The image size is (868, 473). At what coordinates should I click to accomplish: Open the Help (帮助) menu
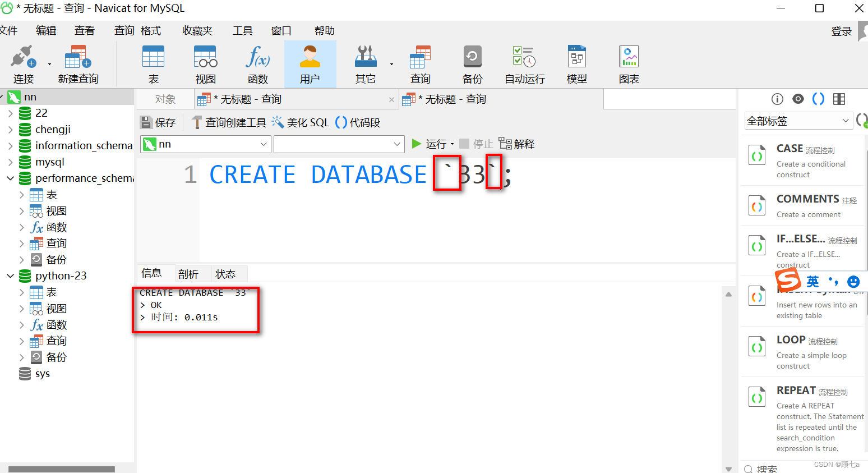click(324, 30)
